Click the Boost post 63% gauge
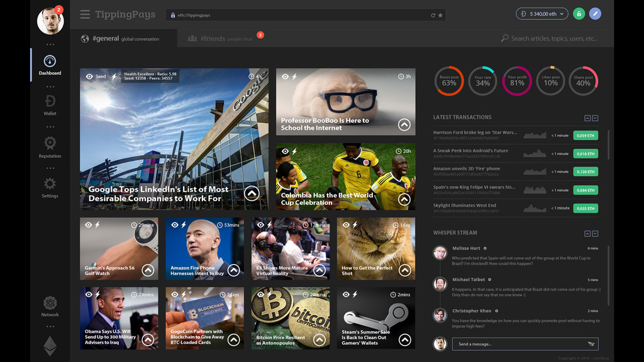The image size is (644, 362). click(449, 81)
